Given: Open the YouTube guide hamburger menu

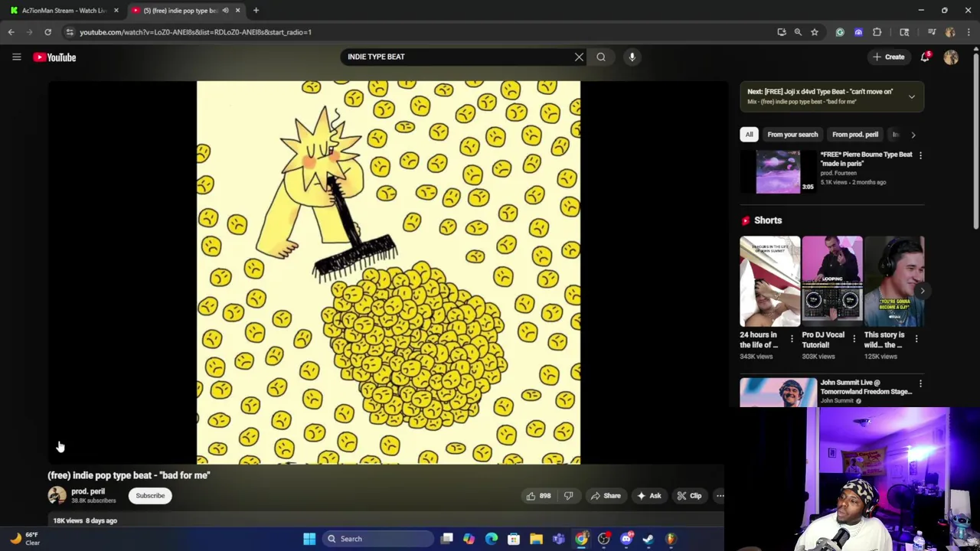Looking at the screenshot, I should pyautogui.click(x=16, y=57).
